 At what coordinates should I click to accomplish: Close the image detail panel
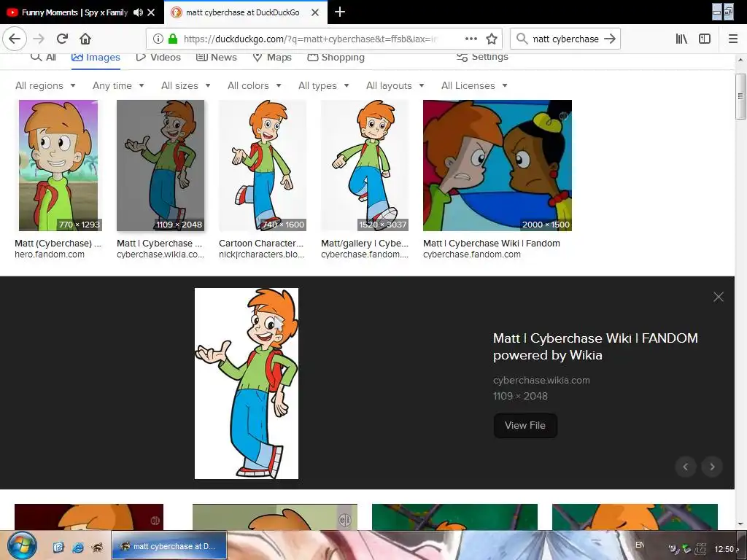719,297
